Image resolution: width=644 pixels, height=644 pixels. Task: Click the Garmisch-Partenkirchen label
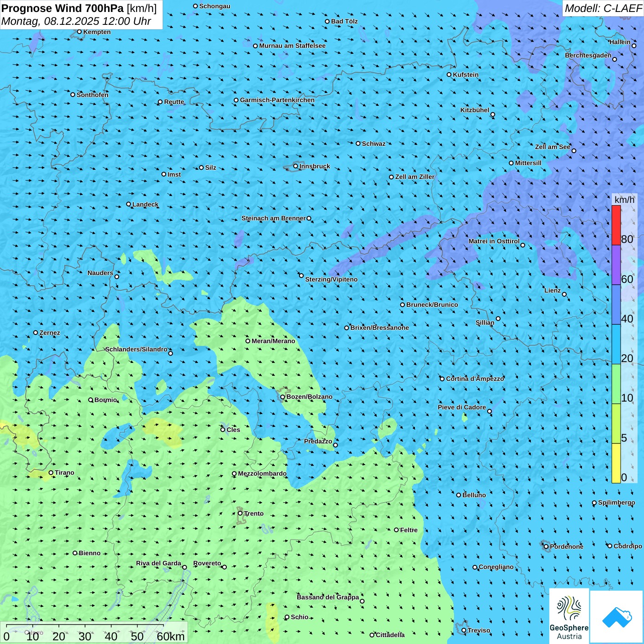point(277,100)
